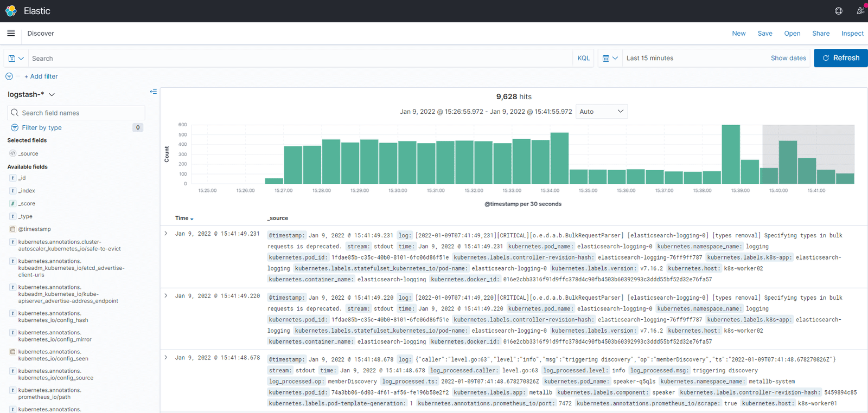Screen dimensions: 868x413
Task: Change the logstash-* index pattern
Action: [x=31, y=94]
